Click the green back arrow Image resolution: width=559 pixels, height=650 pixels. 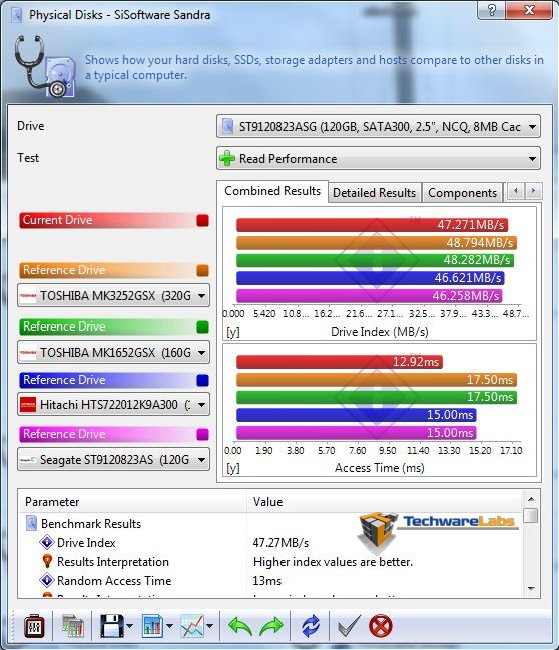(x=240, y=626)
